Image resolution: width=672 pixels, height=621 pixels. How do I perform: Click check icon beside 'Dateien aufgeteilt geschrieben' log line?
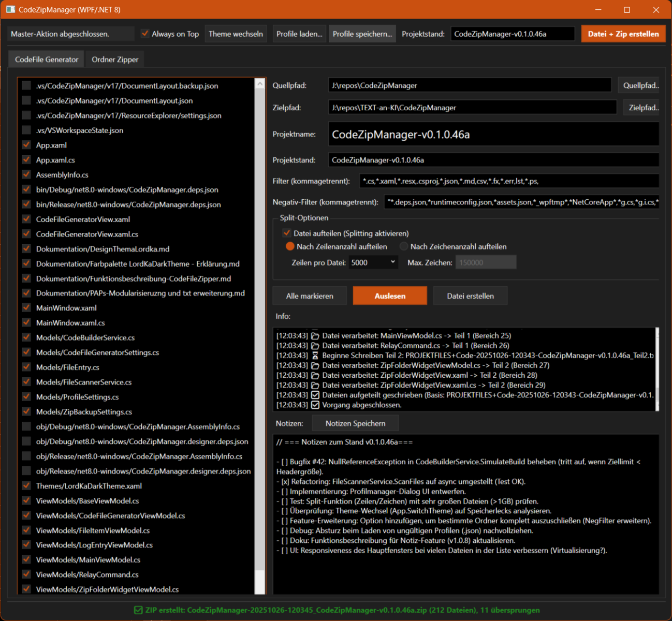[315, 395]
